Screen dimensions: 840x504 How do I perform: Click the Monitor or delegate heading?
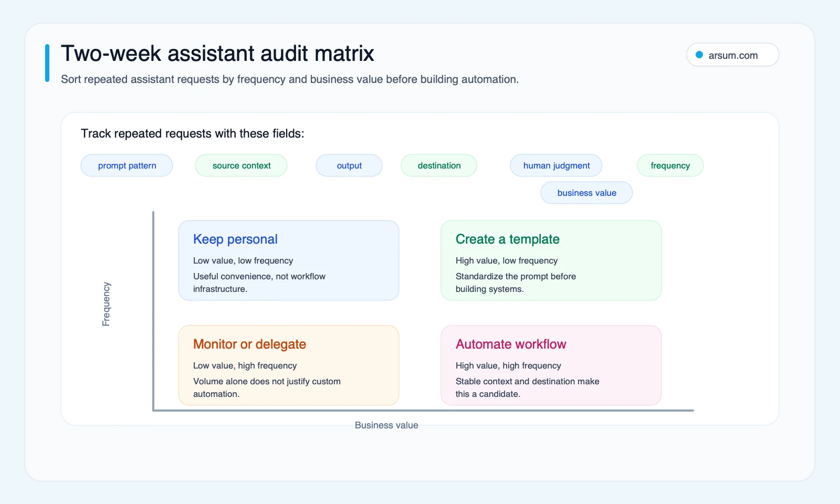pyautogui.click(x=249, y=344)
